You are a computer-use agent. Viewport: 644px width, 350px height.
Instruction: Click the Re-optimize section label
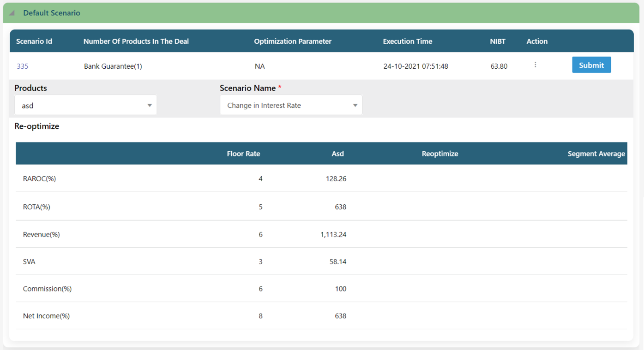click(37, 126)
